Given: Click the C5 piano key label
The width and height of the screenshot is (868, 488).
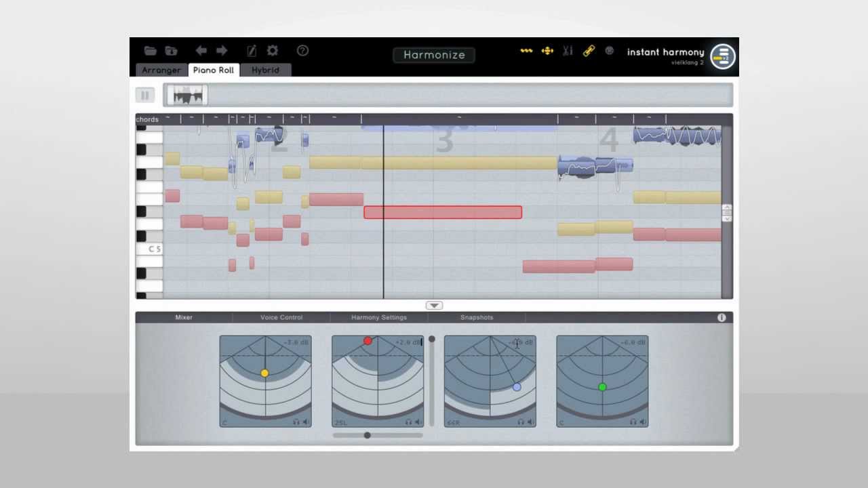Looking at the screenshot, I should tap(155, 249).
